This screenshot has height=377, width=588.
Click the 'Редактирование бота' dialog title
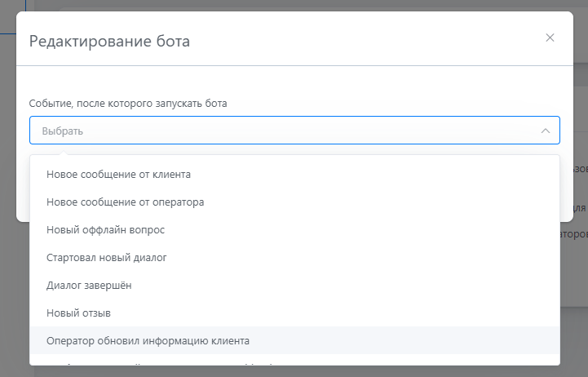(109, 41)
